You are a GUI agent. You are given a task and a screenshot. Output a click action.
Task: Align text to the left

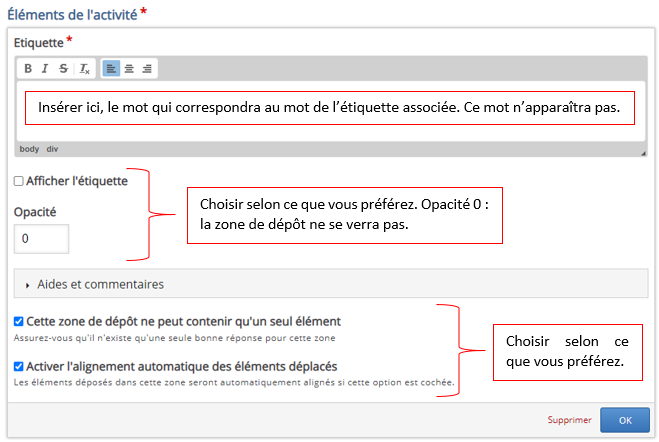click(111, 69)
